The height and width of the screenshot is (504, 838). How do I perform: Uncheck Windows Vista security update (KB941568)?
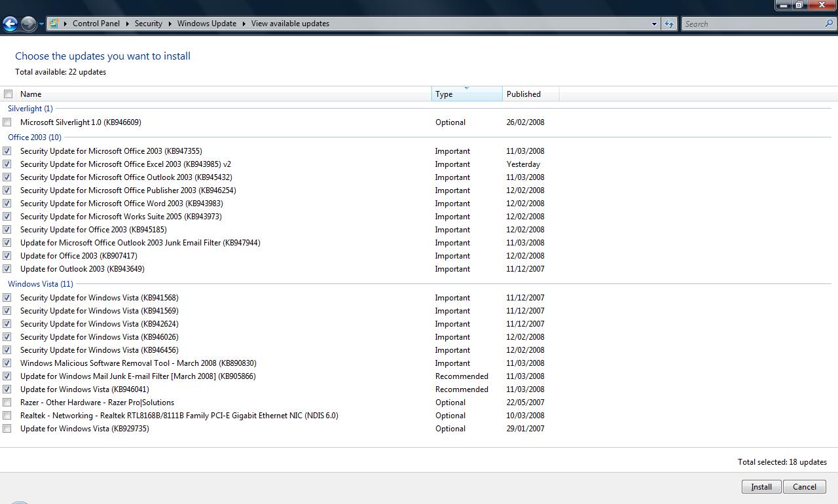(x=7, y=298)
